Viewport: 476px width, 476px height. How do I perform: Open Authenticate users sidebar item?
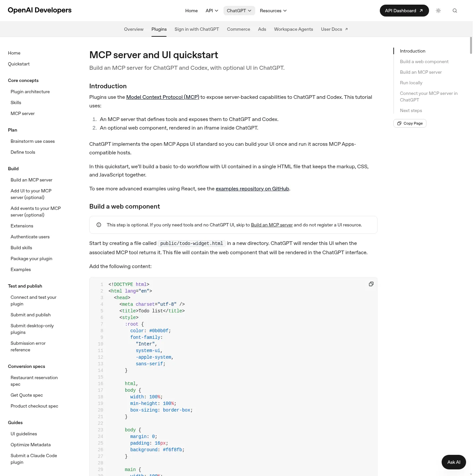coord(30,237)
